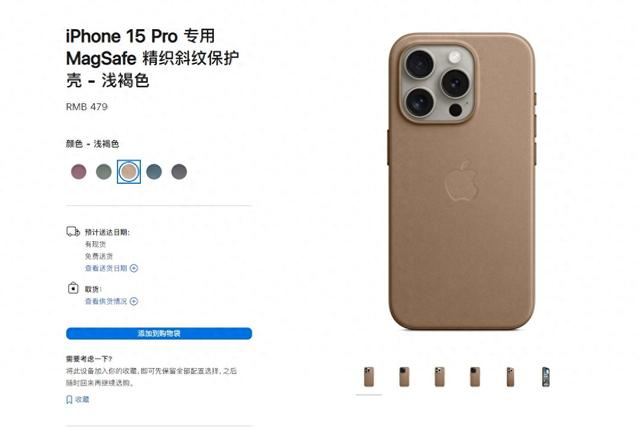Image resolution: width=640 pixels, height=428 pixels.
Task: View fourth case thumbnail
Action: point(475,377)
